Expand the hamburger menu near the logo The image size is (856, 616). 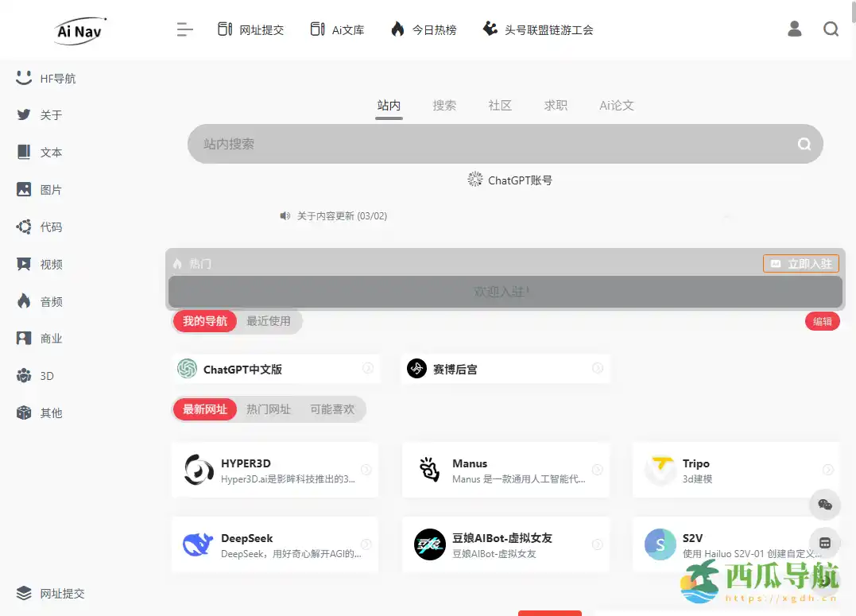(184, 29)
